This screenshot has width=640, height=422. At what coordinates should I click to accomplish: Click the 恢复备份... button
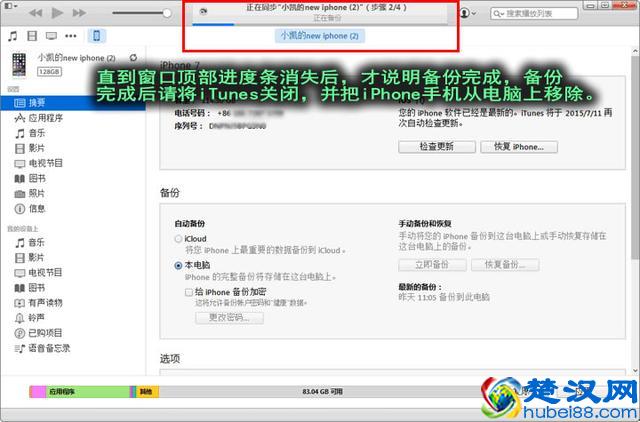(505, 265)
